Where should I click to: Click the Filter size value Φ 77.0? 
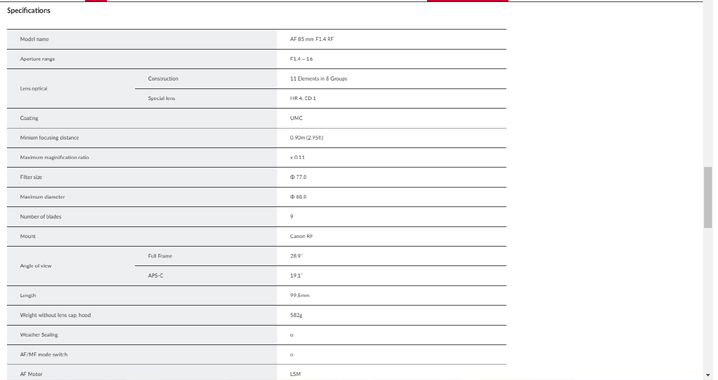click(298, 177)
